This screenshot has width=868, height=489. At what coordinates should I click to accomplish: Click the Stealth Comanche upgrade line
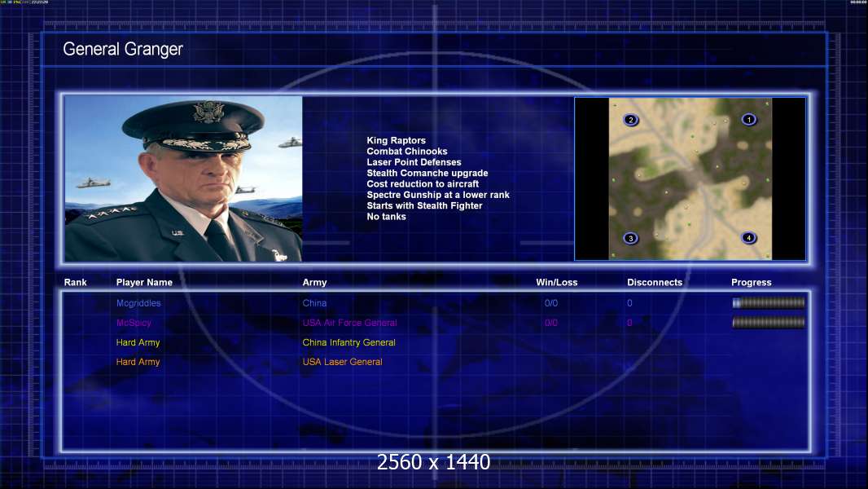[x=427, y=173]
